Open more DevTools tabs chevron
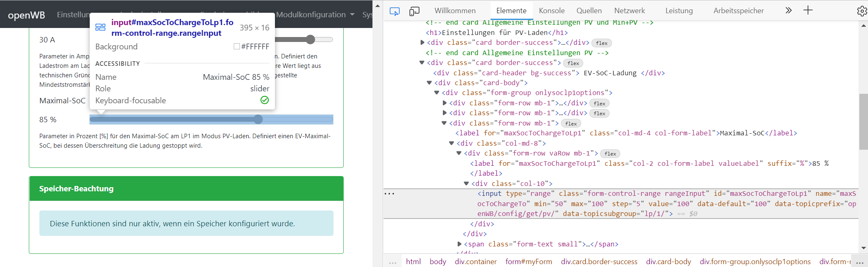The image size is (868, 267). [x=788, y=10]
